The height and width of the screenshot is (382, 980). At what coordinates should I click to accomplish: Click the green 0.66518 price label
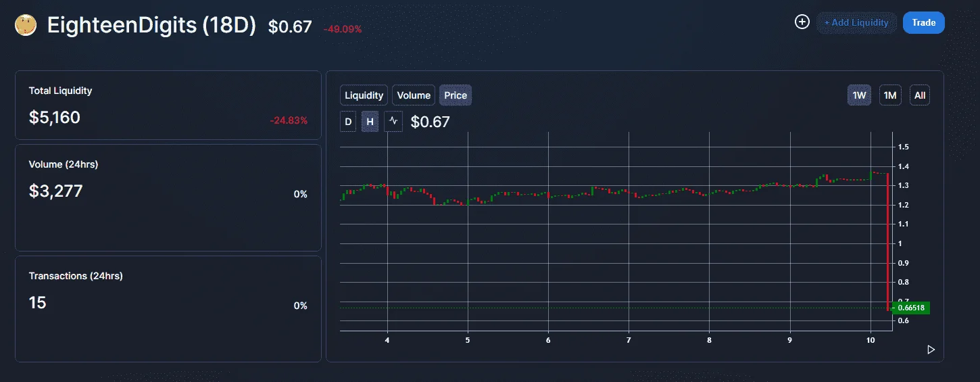(911, 308)
